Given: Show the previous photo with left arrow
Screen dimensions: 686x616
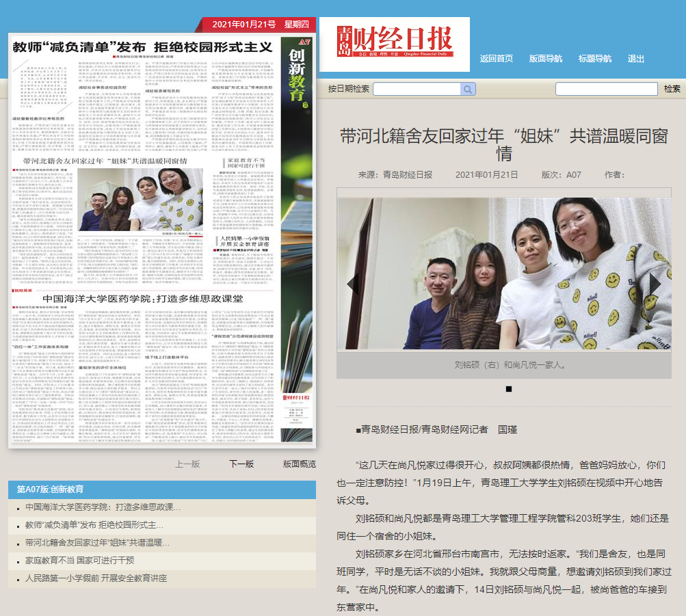Looking at the screenshot, I should tap(353, 284).
